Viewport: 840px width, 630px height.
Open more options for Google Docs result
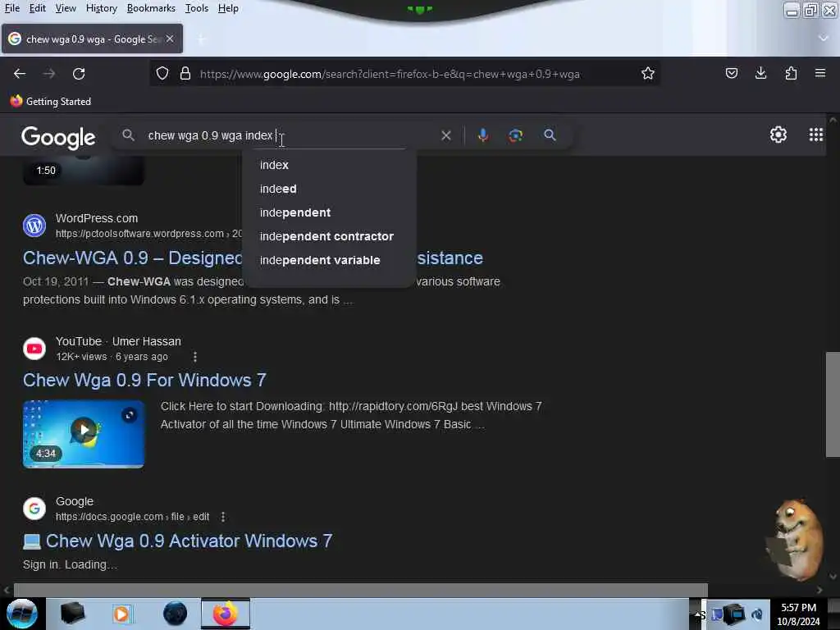[223, 517]
